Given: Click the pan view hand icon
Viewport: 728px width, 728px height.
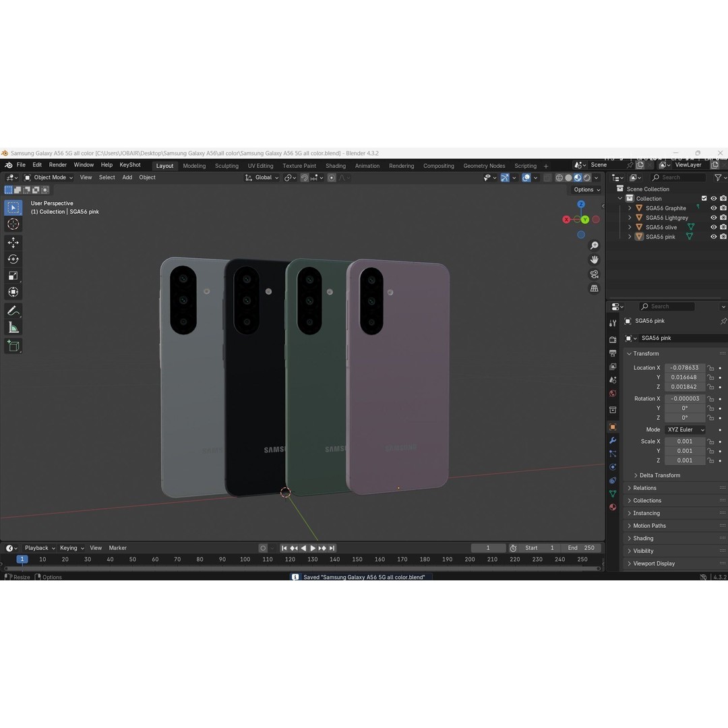Looking at the screenshot, I should coord(594,260).
